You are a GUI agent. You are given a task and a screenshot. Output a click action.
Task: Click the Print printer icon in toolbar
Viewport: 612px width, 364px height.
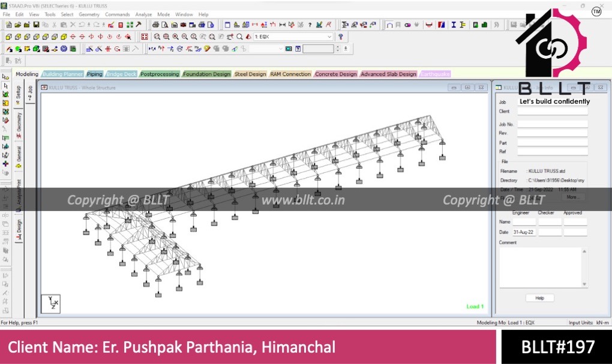155,25
